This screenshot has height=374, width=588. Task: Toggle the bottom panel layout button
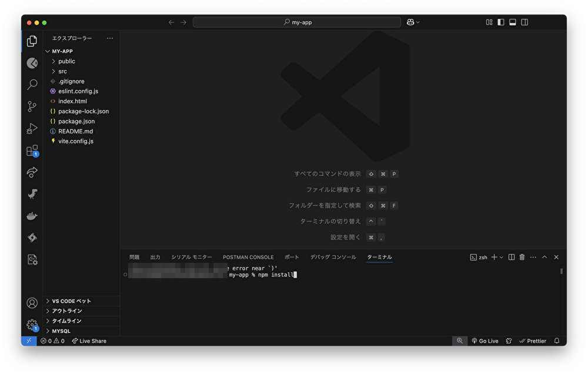pyautogui.click(x=513, y=22)
